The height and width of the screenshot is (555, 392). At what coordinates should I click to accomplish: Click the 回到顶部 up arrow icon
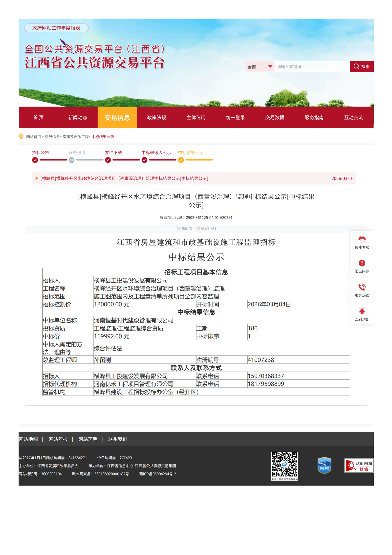click(x=362, y=311)
